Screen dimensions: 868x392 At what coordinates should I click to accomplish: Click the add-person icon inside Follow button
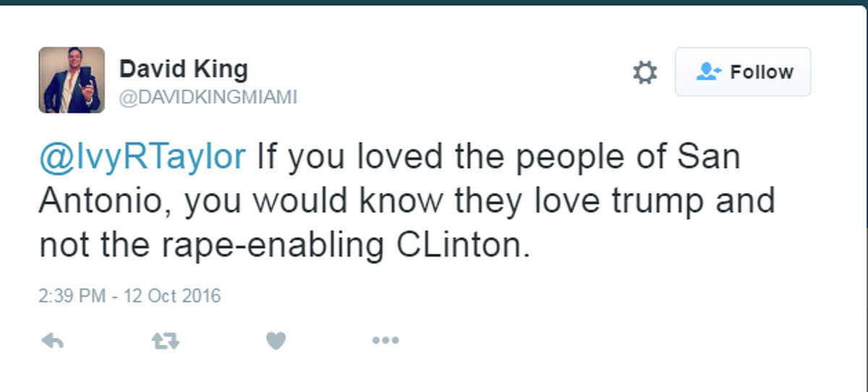(708, 72)
